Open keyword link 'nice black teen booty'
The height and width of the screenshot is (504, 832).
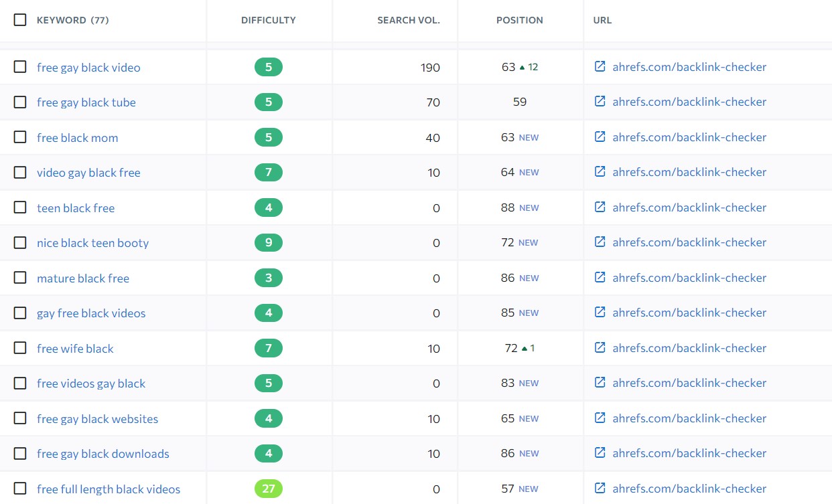coord(93,243)
